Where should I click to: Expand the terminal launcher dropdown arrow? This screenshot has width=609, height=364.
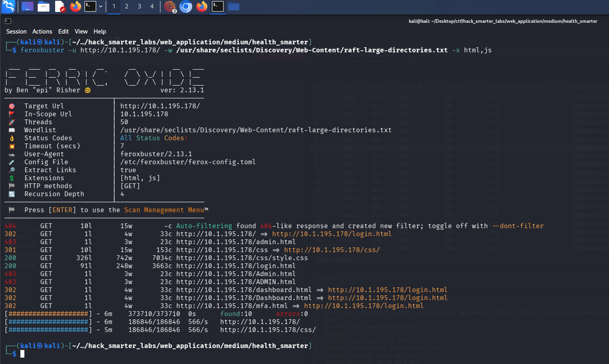[x=101, y=6]
